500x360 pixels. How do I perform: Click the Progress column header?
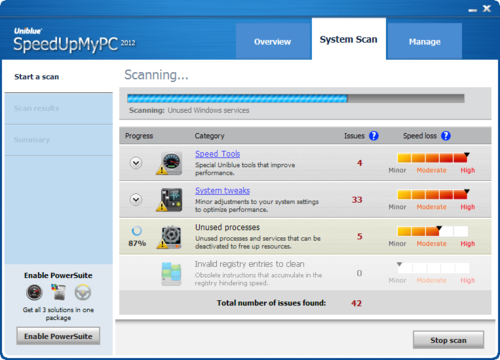pos(139,136)
